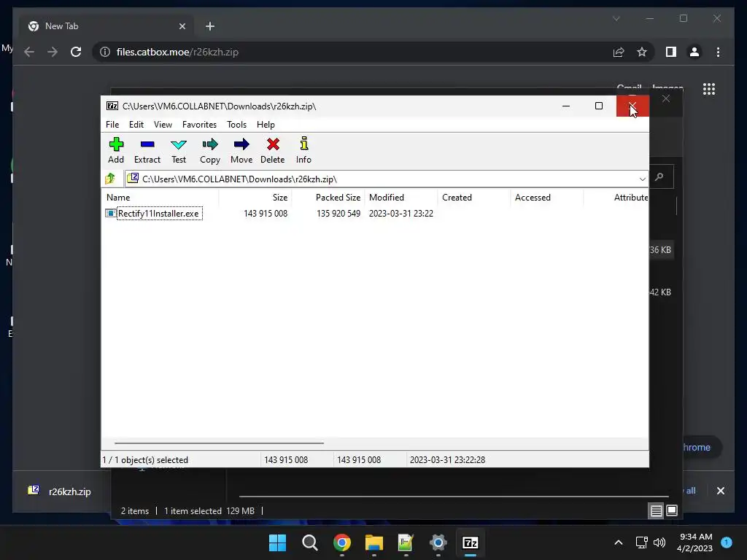747x560 pixels.
Task: Close the Chrome New Tab tab
Action: [x=182, y=26]
